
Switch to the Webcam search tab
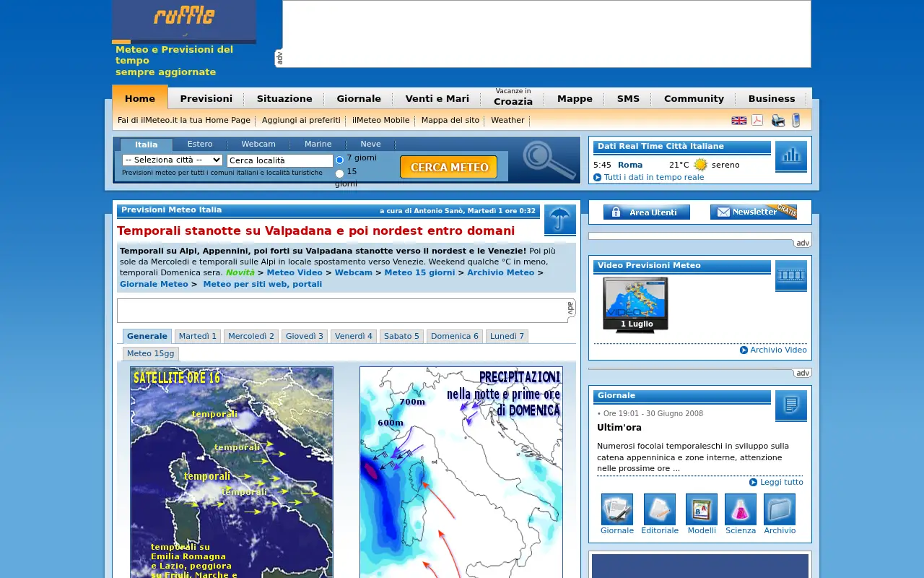258,144
